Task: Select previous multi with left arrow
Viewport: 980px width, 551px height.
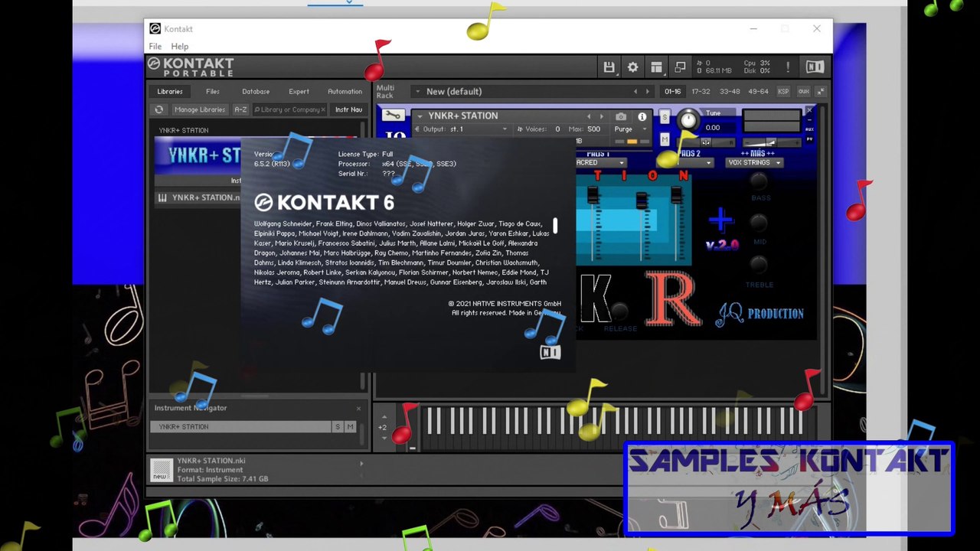Action: click(x=635, y=91)
